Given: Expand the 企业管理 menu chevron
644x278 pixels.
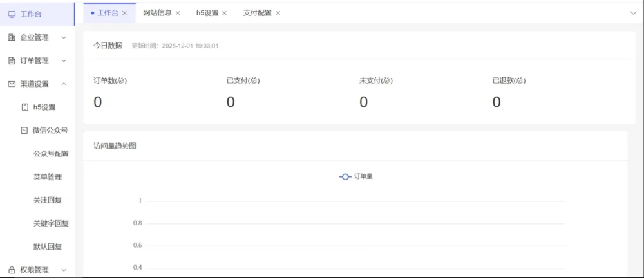Looking at the screenshot, I should (x=64, y=37).
